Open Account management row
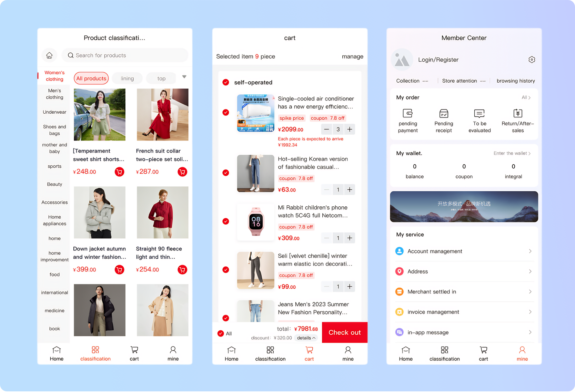The height and width of the screenshot is (392, 575). (464, 251)
